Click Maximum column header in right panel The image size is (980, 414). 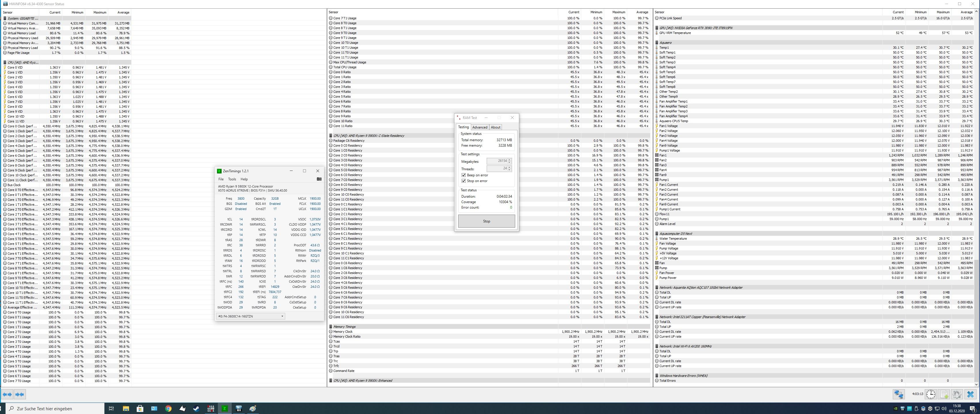point(940,13)
